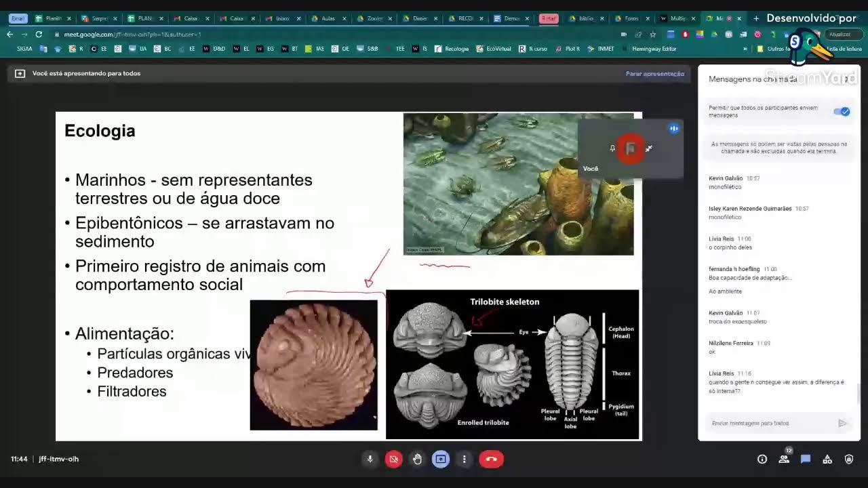Click the Rritar tab group label

point(549,18)
